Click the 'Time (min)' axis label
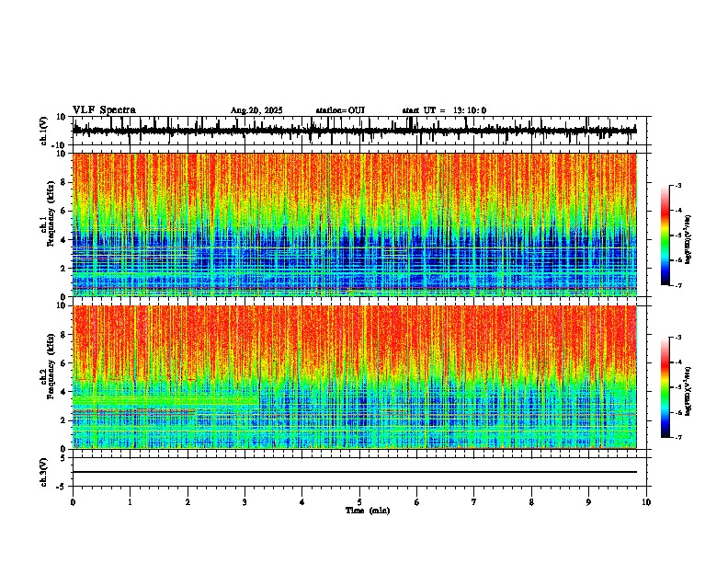This screenshot has height=563, width=728. (368, 511)
